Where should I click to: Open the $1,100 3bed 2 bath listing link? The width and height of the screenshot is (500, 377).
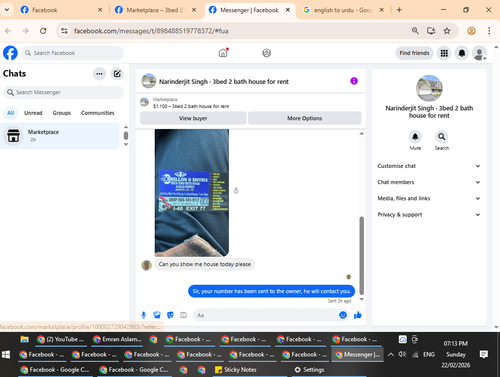(191, 106)
